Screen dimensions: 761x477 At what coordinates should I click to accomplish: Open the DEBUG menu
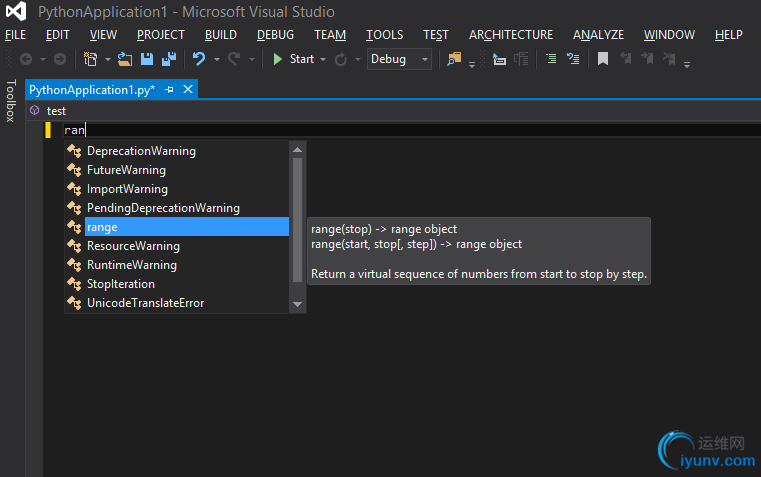coord(275,35)
